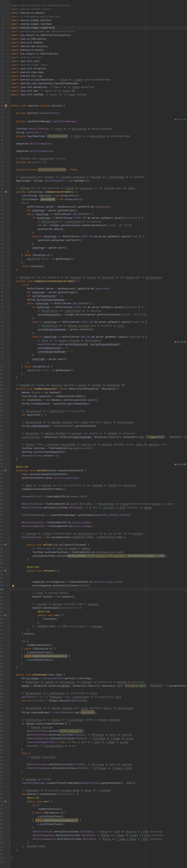Click the highlighted isSuccessImageVisible variable
187x868 pixels.
pyautogui.click(x=52, y=169)
